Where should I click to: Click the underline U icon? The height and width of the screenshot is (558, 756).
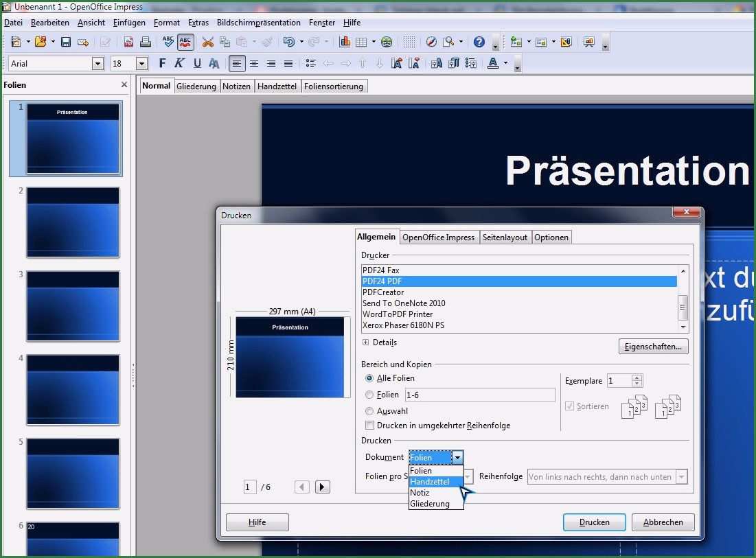coord(197,63)
